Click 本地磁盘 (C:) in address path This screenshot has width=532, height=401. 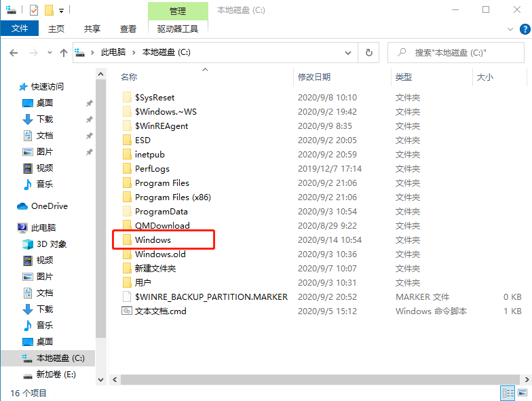click(166, 52)
